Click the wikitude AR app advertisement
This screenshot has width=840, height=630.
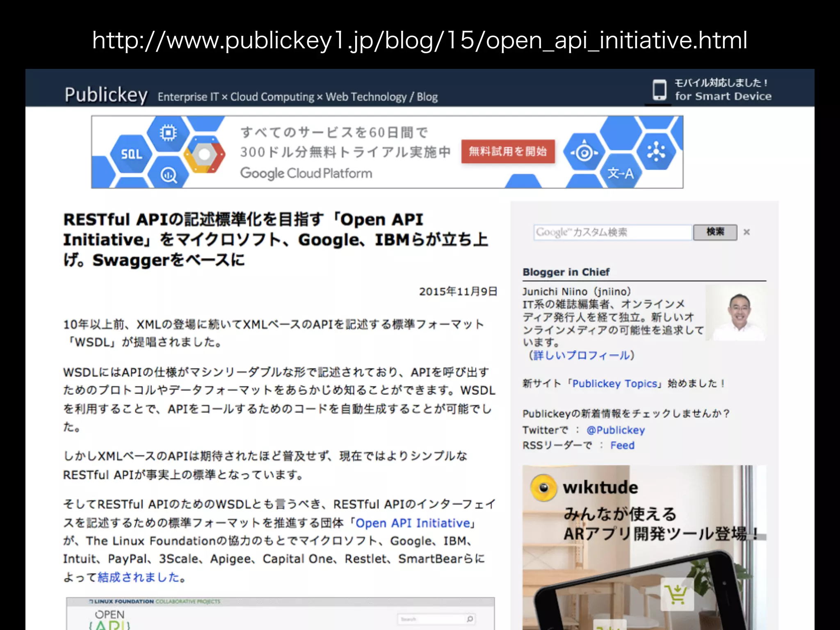tap(644, 548)
